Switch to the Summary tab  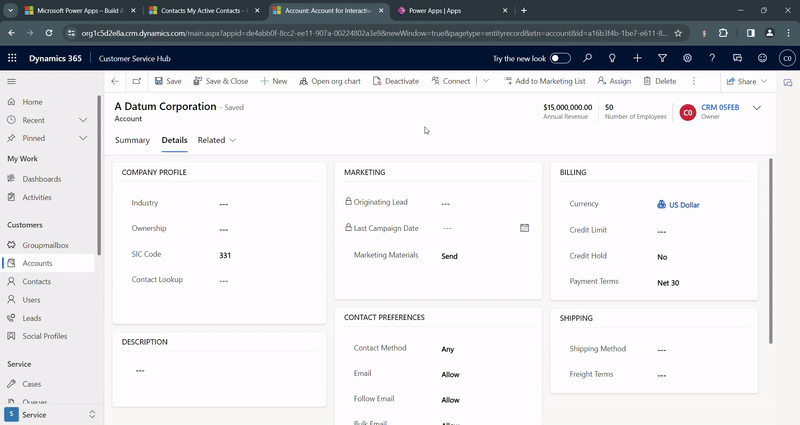(132, 141)
